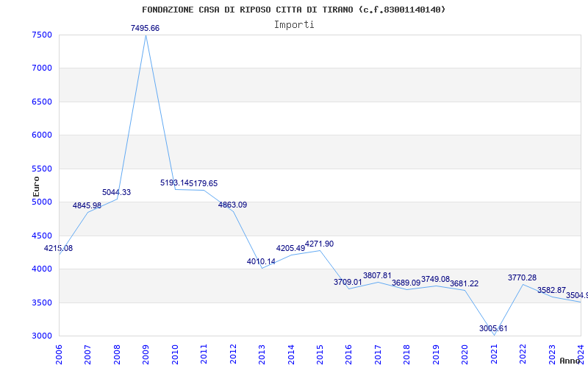Click the 3582.87 data label
This screenshot has width=588, height=368.
point(551,290)
